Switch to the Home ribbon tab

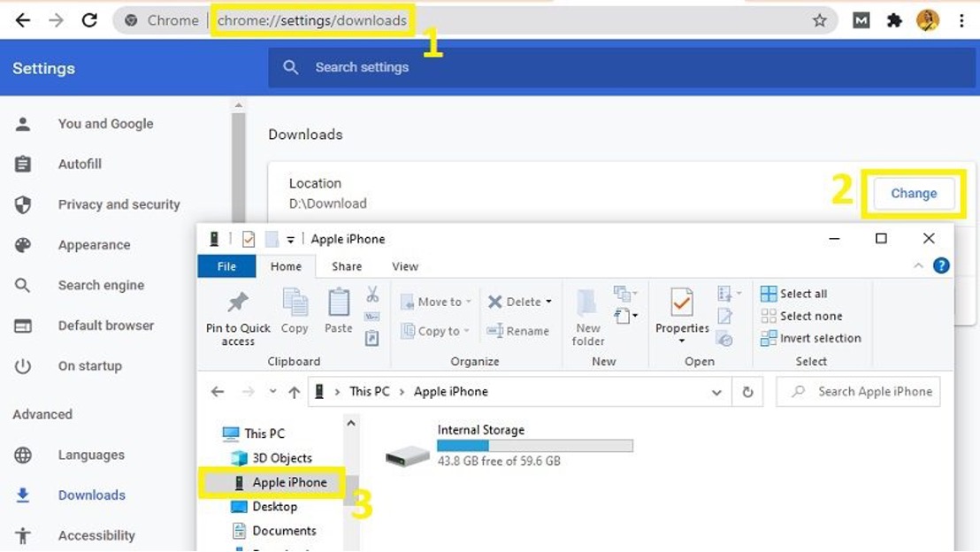[286, 266]
